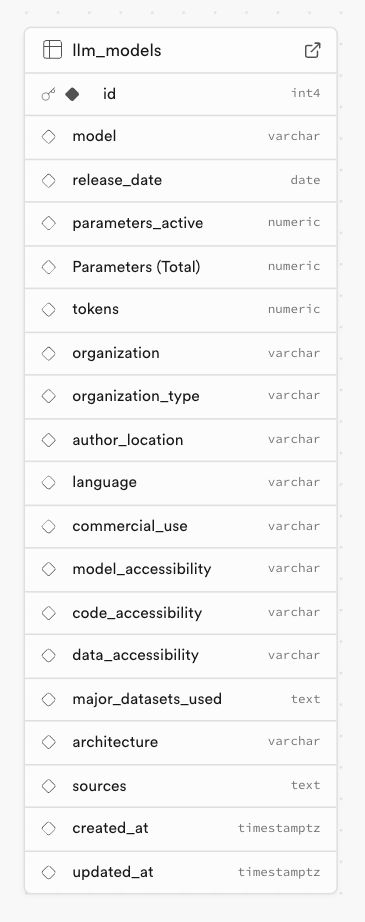
Task: Select the llm_models table title
Action: 116,51
